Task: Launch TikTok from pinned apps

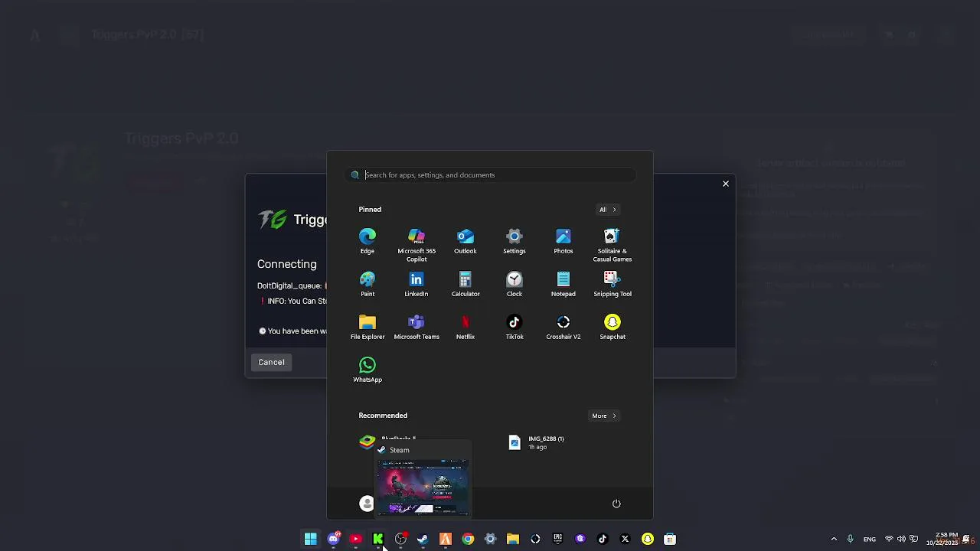Action: tap(514, 326)
